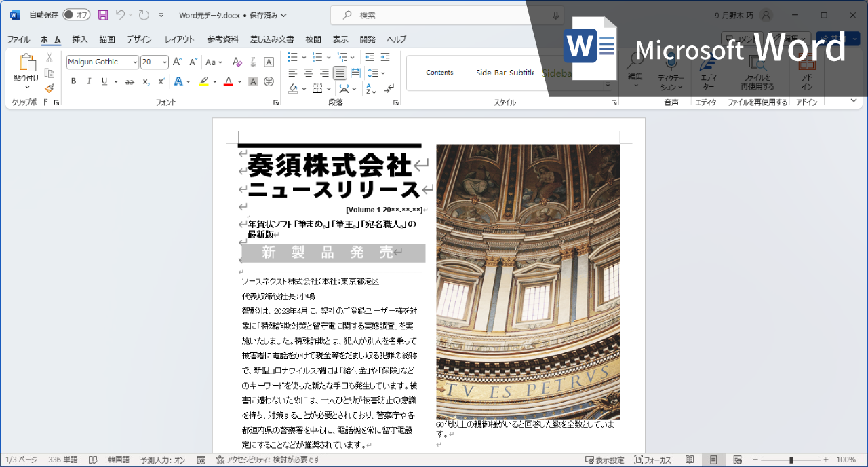Screen dimensions: 868x467
Task: Apply yellow text highlight color
Action: tap(203, 81)
